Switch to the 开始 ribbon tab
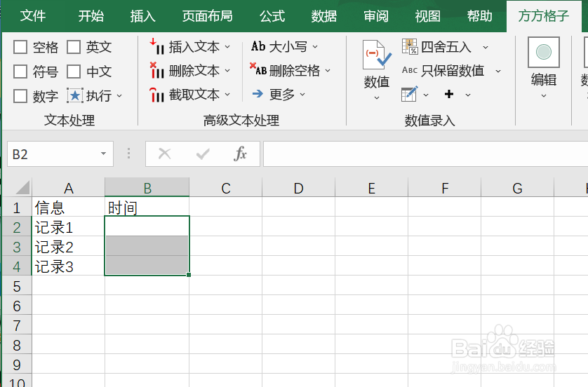588x387 pixels. [91, 16]
